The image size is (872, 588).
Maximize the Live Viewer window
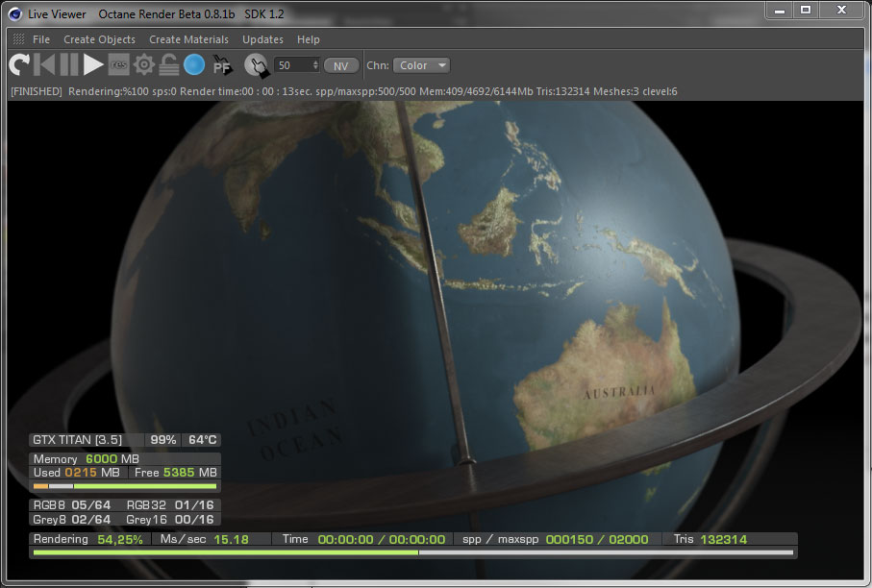(806, 10)
